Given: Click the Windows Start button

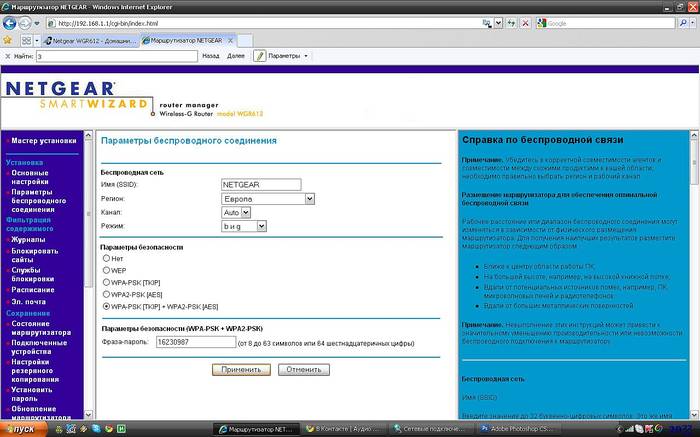Looking at the screenshot, I should pyautogui.click(x=22, y=429).
